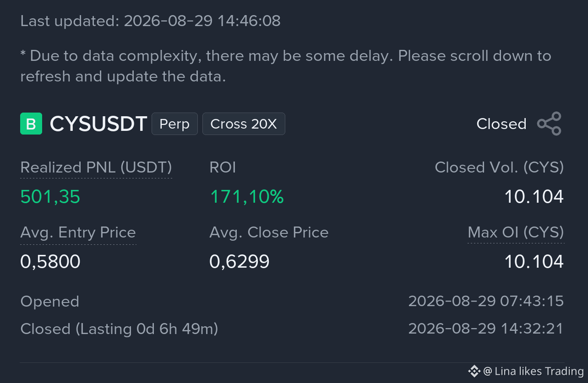The height and width of the screenshot is (383, 588).
Task: Click the Binance logo in watermark
Action: (474, 371)
